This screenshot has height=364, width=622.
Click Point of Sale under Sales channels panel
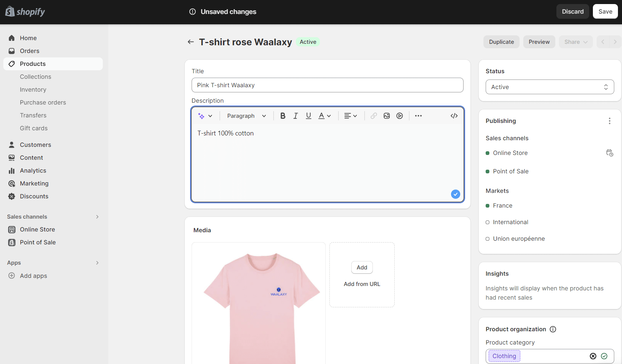pos(511,171)
